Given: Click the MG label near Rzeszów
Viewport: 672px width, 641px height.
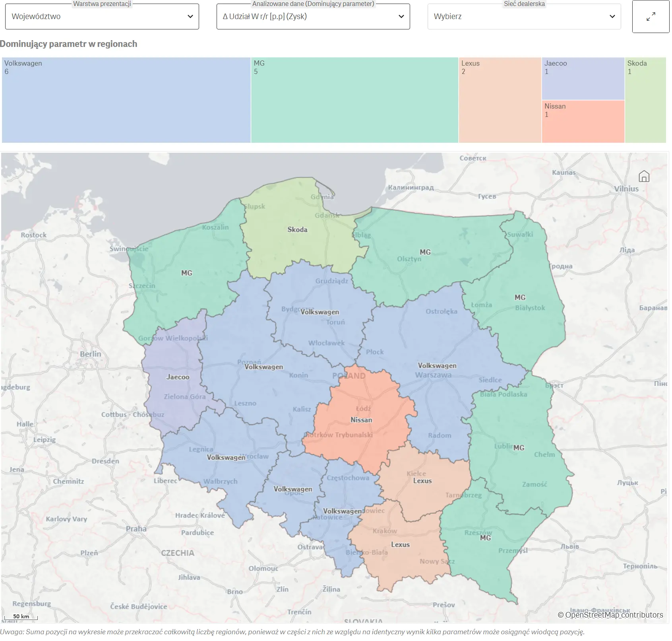Looking at the screenshot, I should [486, 538].
